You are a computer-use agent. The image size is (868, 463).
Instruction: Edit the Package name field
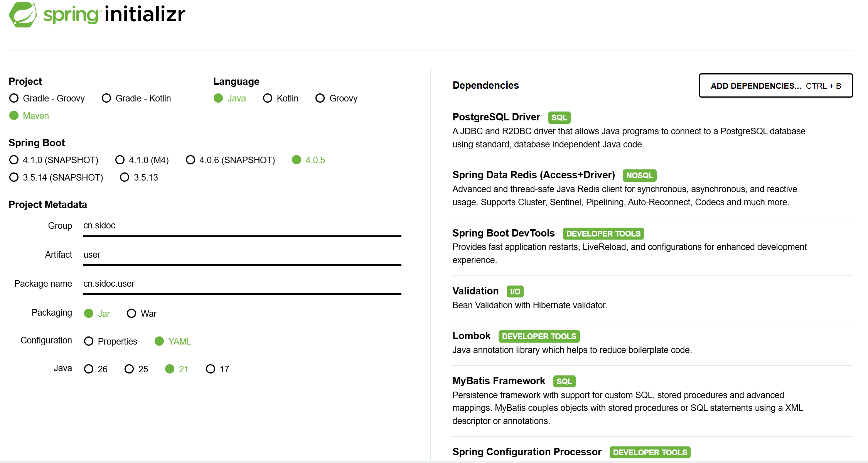pyautogui.click(x=242, y=284)
